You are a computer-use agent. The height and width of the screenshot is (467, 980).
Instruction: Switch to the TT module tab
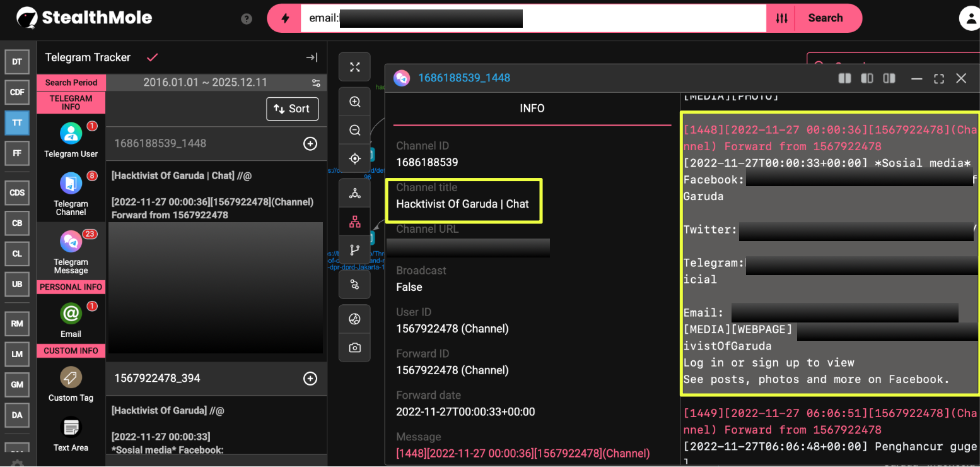[17, 122]
